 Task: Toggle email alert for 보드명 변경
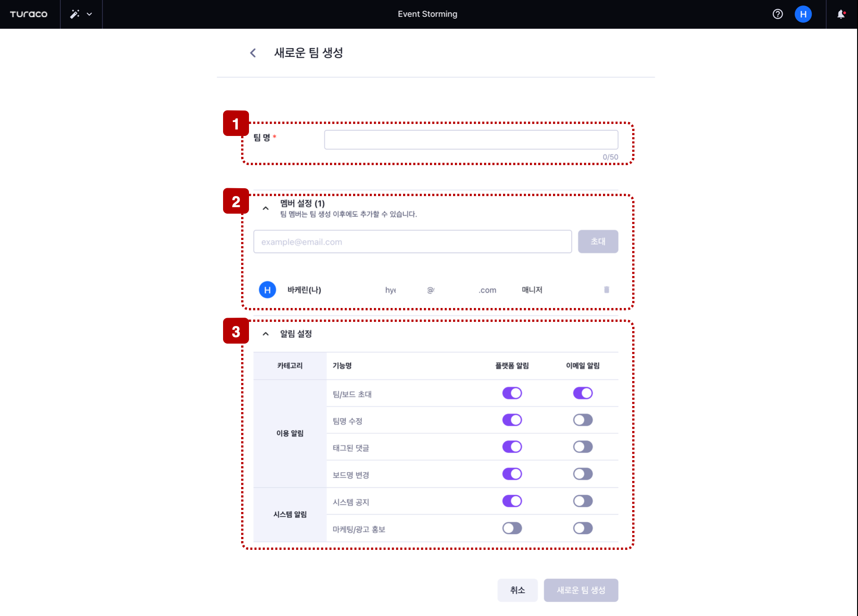583,474
